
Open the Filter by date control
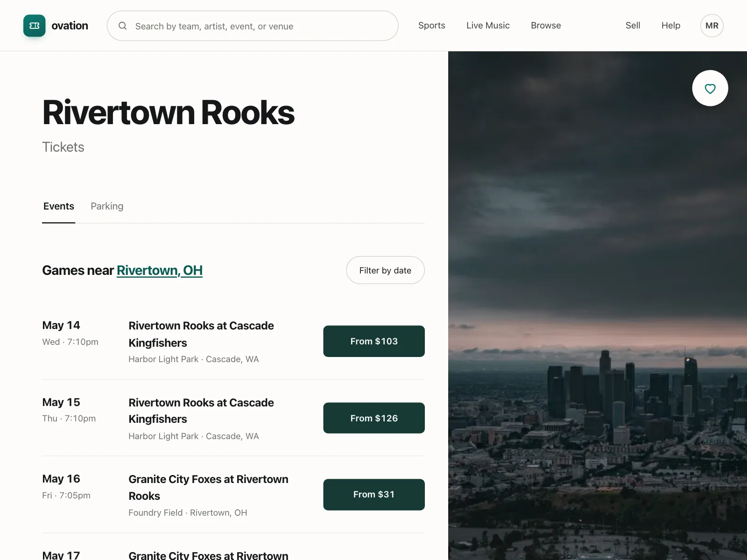point(385,270)
